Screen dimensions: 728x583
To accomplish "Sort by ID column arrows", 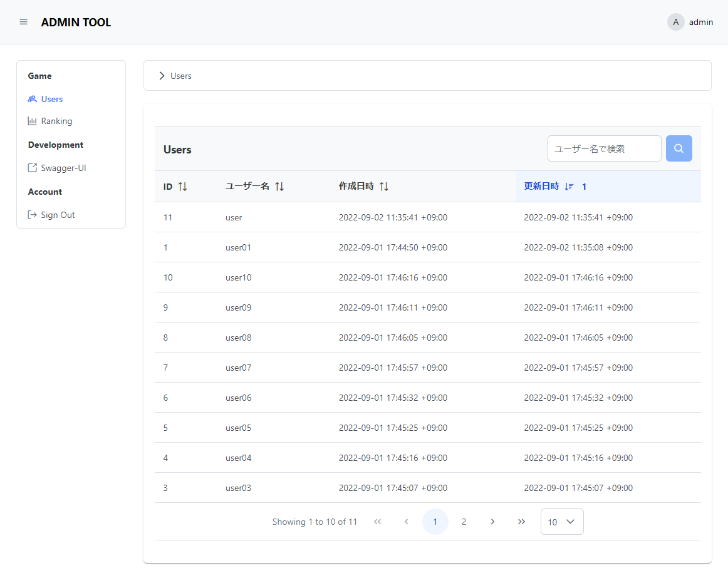I will pyautogui.click(x=182, y=187).
